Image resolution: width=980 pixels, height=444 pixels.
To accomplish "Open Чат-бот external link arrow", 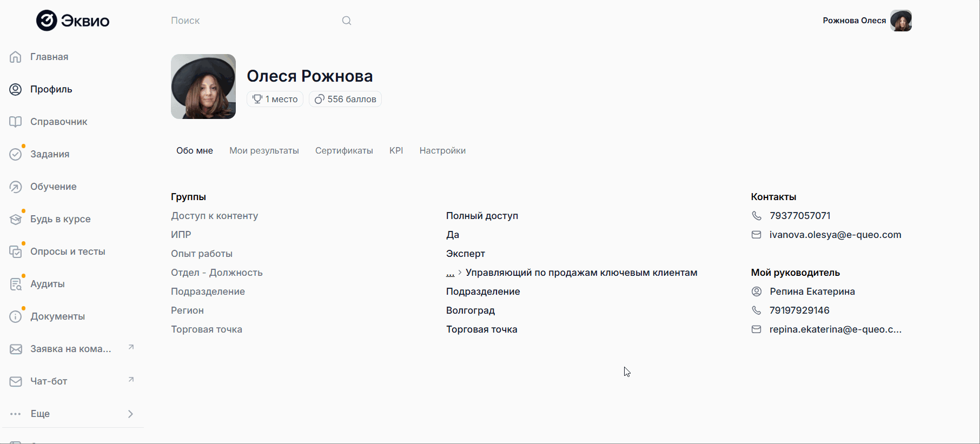I will (x=131, y=380).
